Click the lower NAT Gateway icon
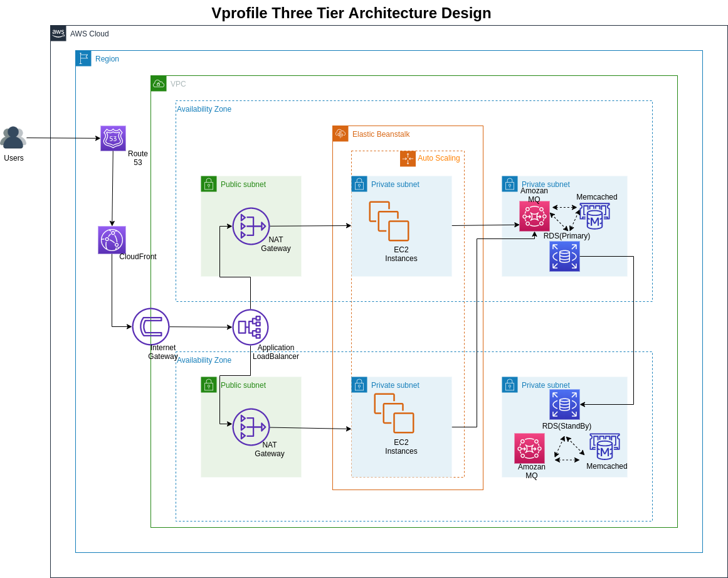The image size is (728, 578). pos(251,427)
